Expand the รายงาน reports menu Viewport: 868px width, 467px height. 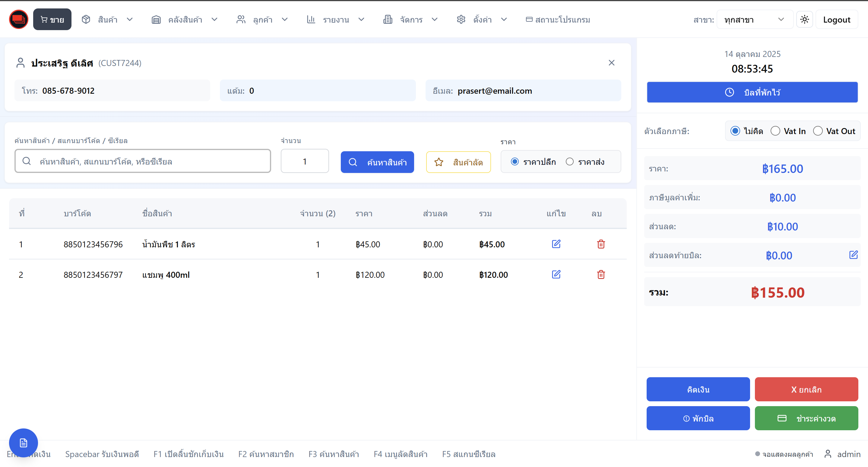(x=336, y=20)
